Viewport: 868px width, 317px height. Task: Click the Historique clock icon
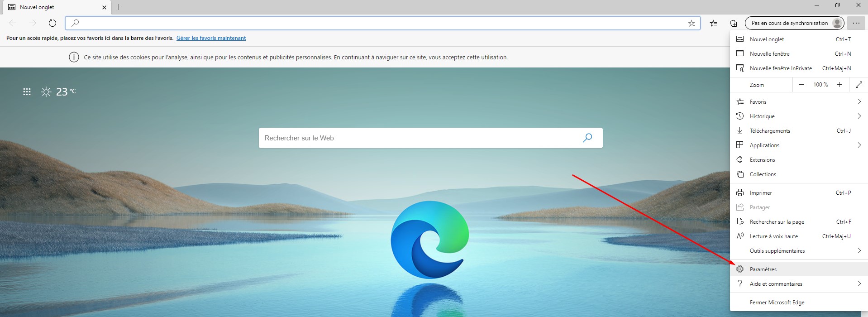point(740,116)
